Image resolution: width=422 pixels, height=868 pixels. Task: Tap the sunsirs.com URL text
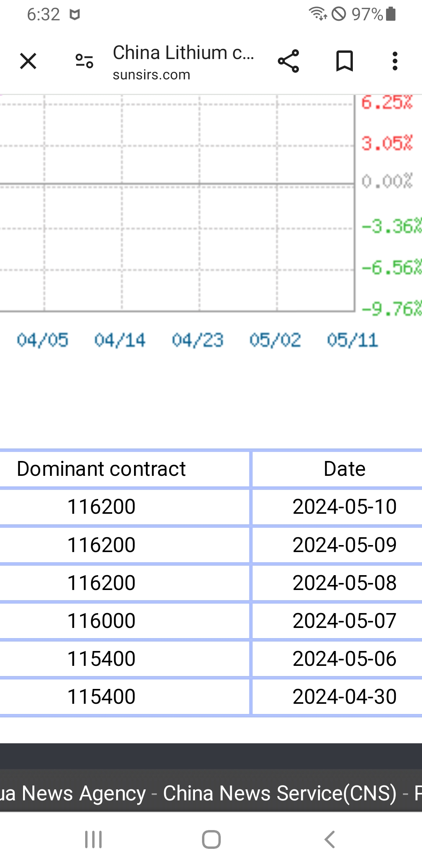[x=152, y=75]
